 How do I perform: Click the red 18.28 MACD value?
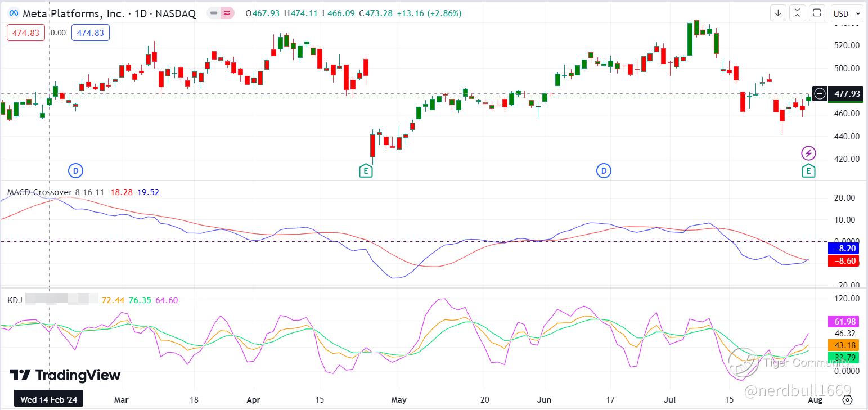click(122, 192)
